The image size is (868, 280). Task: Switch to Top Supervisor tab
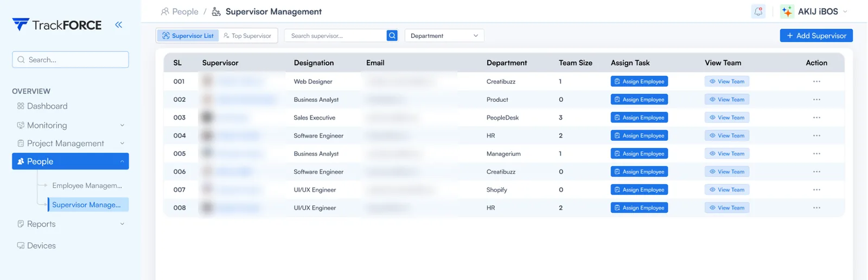click(x=247, y=36)
